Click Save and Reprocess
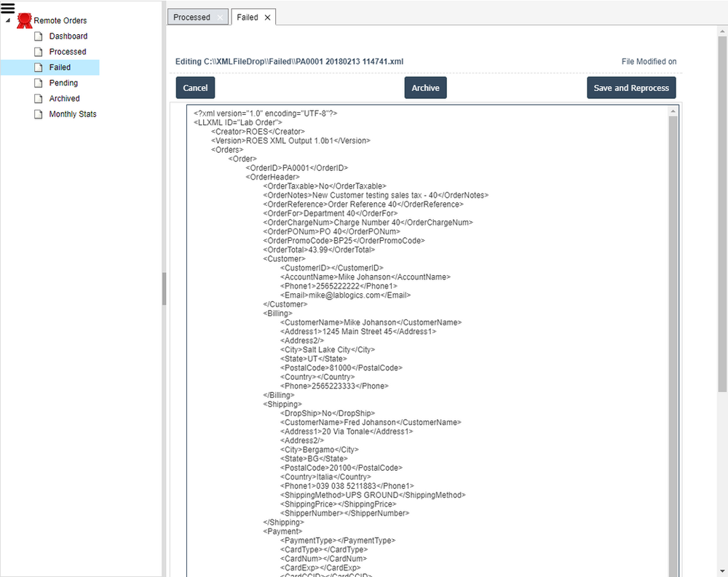728x577 pixels. click(x=631, y=87)
